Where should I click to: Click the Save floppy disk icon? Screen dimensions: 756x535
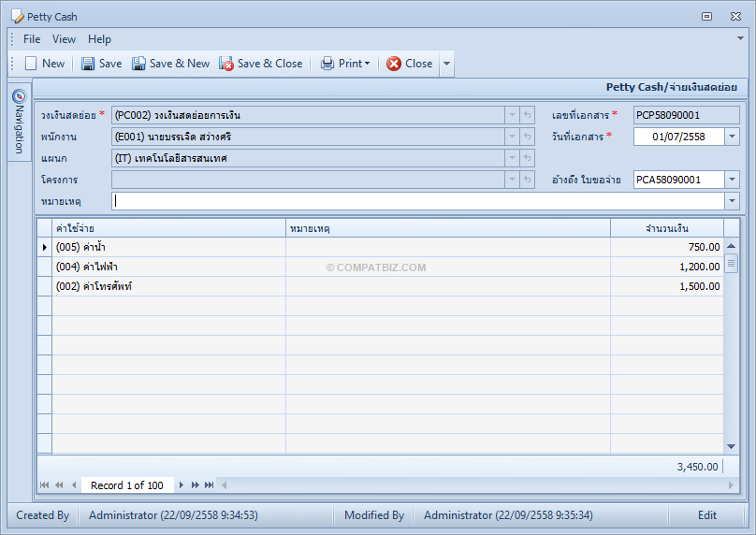[x=88, y=64]
